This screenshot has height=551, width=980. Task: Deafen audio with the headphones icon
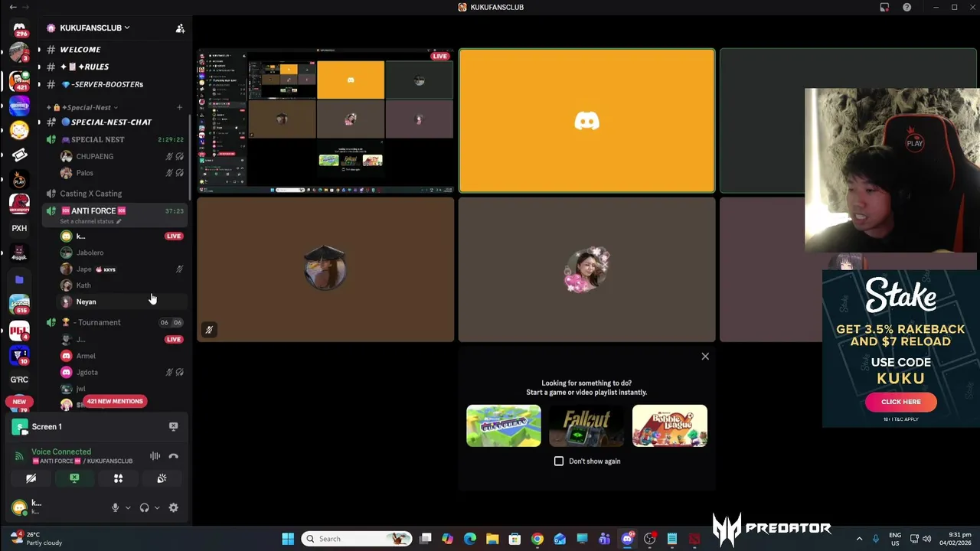pyautogui.click(x=144, y=507)
